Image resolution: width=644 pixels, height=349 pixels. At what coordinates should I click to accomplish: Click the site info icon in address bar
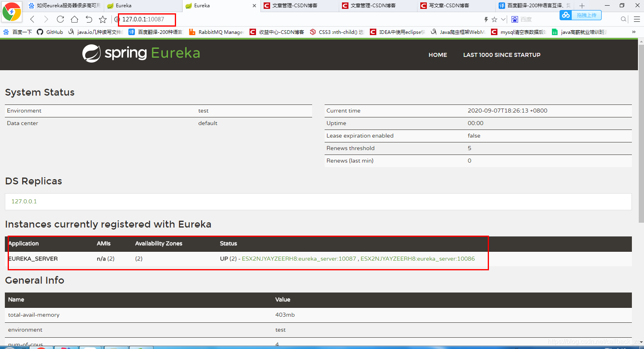[117, 19]
